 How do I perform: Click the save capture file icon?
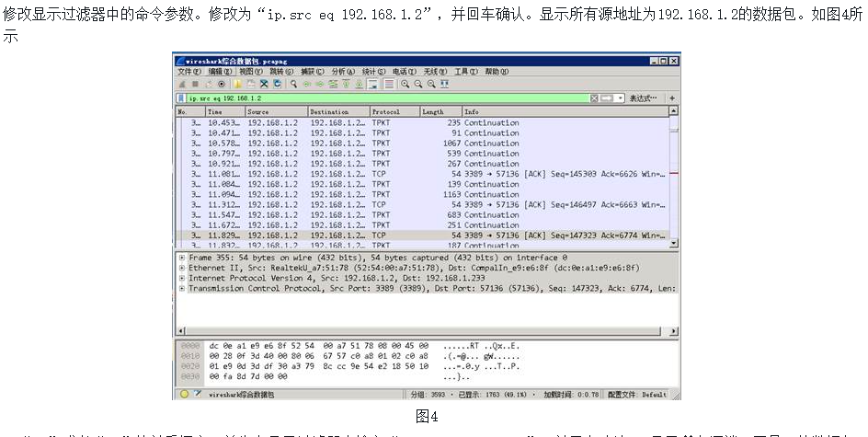point(251,85)
